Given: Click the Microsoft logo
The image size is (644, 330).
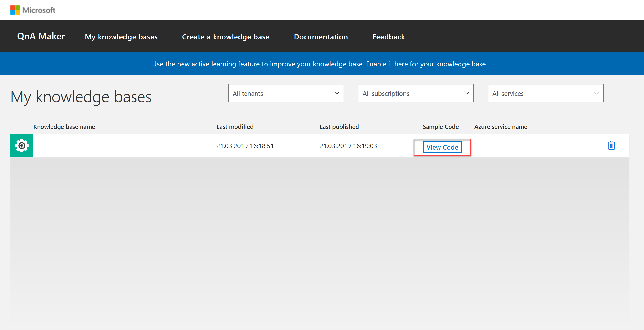Looking at the screenshot, I should [32, 10].
